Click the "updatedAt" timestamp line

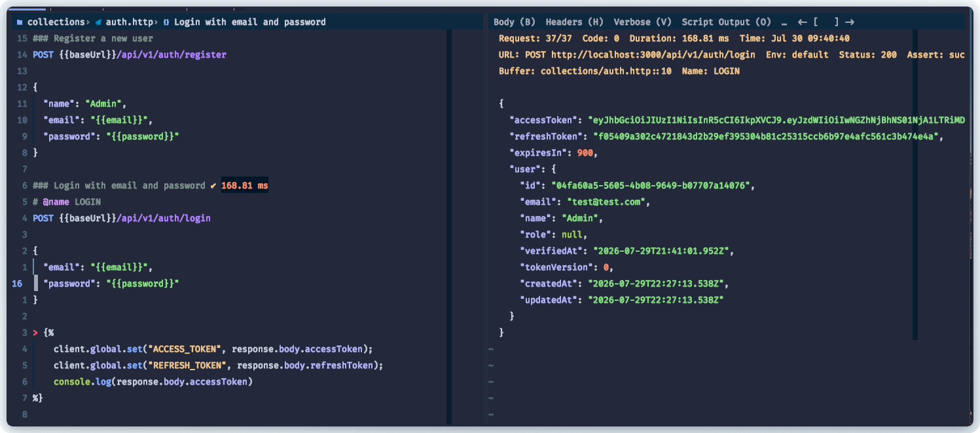point(622,300)
